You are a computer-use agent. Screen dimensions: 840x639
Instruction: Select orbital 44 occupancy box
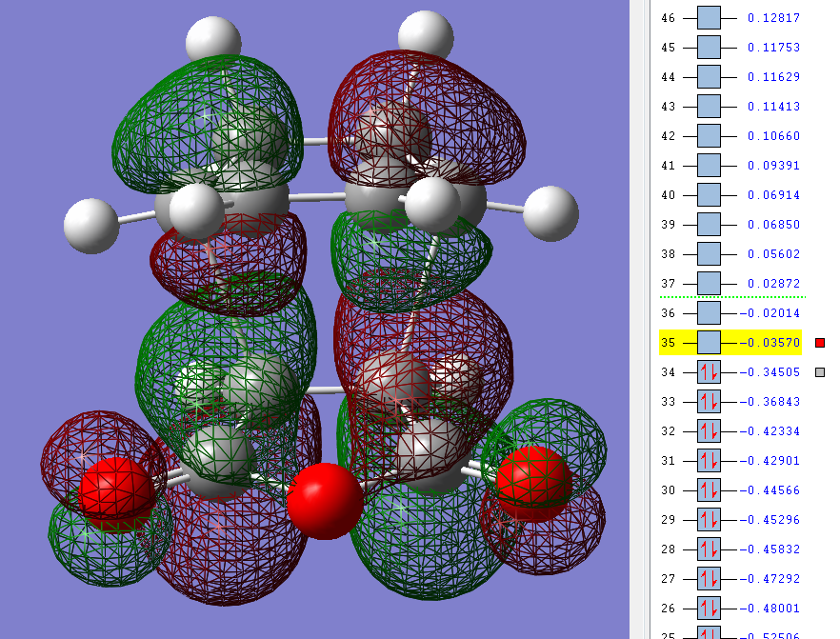coord(709,76)
